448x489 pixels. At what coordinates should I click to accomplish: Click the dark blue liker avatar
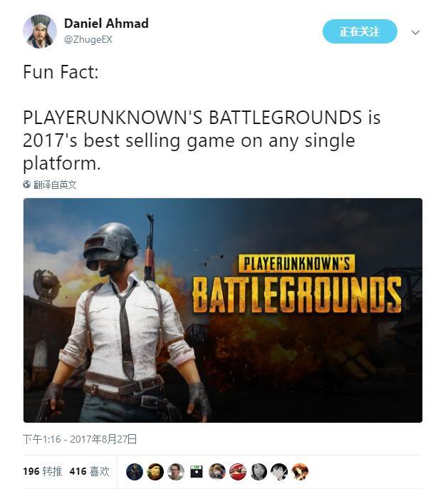(135, 472)
